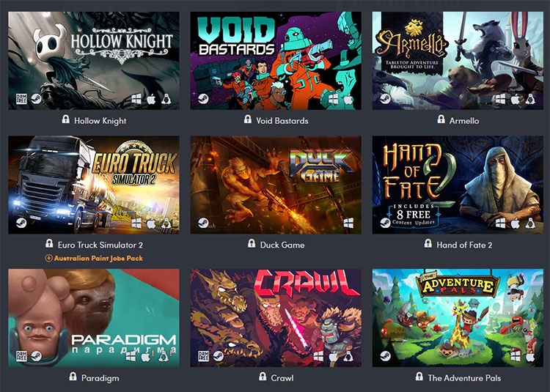Click the lock icon beside The Adventure Pals
Viewport: 550px width, 392px height.
(419, 377)
